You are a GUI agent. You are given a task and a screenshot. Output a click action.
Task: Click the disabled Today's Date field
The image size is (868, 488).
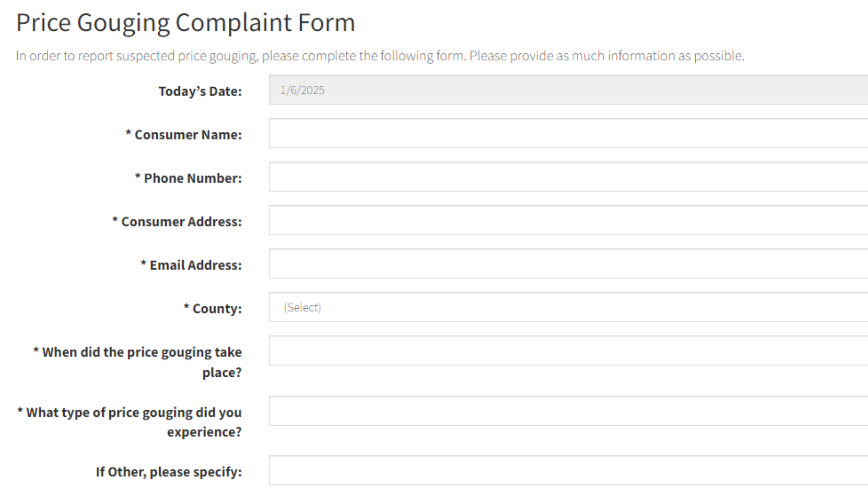click(x=568, y=90)
